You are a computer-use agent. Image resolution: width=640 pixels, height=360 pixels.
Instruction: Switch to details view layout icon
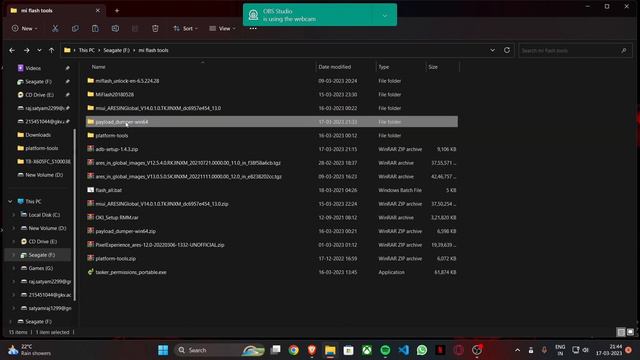coord(621,332)
